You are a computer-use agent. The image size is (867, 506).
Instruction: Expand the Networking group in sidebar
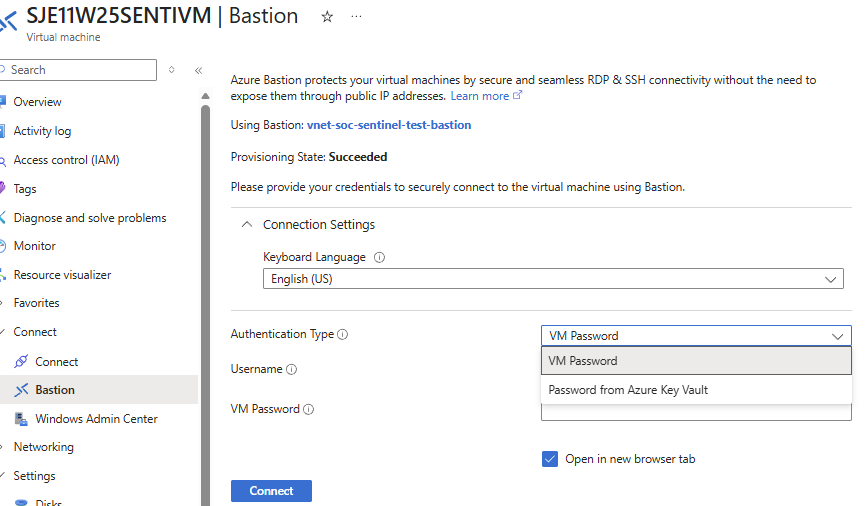point(2,447)
